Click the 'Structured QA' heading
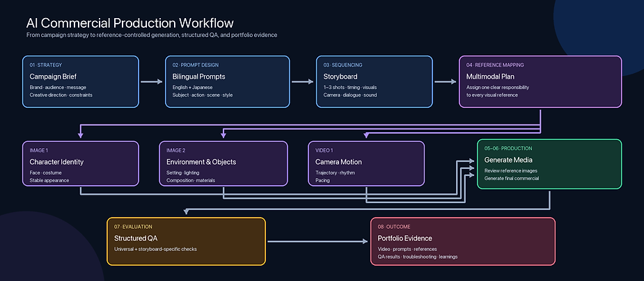 click(x=136, y=239)
